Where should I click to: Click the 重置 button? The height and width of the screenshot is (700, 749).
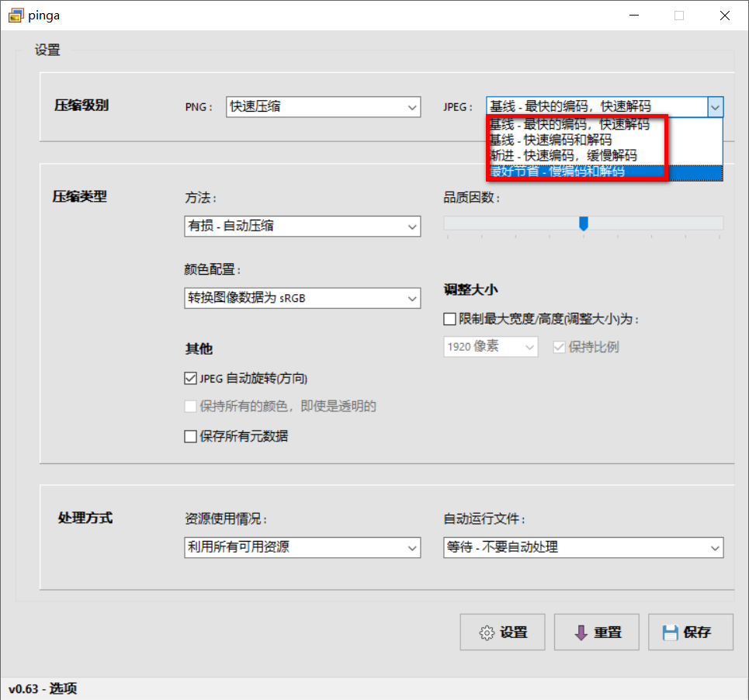point(596,632)
